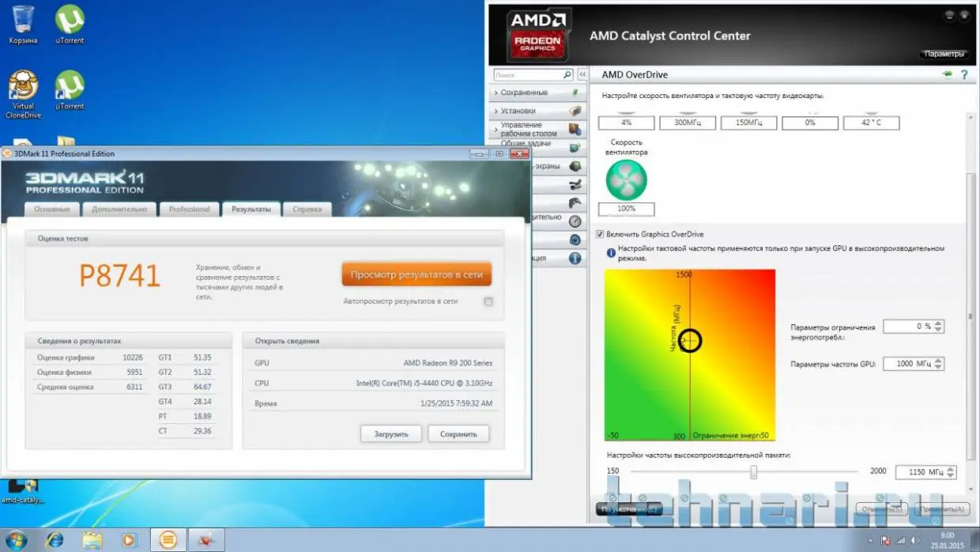Open the Recycle Bin (Корзина) desktop icon
This screenshot has height=552, width=980.
[23, 24]
